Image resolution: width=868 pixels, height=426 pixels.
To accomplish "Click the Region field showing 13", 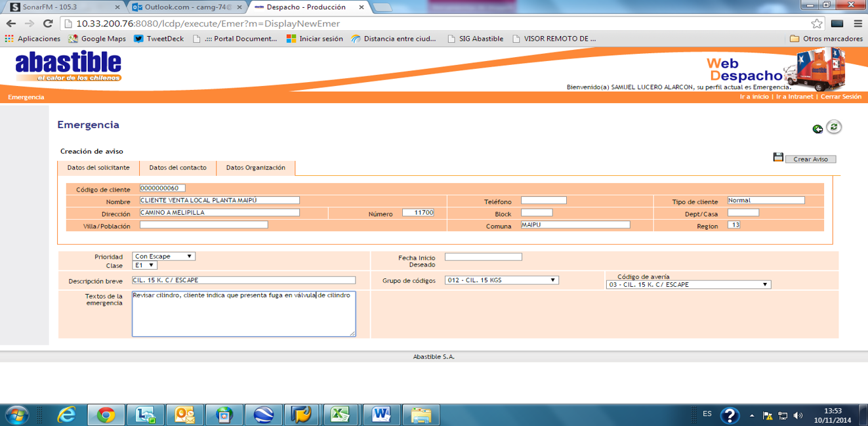I will [734, 224].
